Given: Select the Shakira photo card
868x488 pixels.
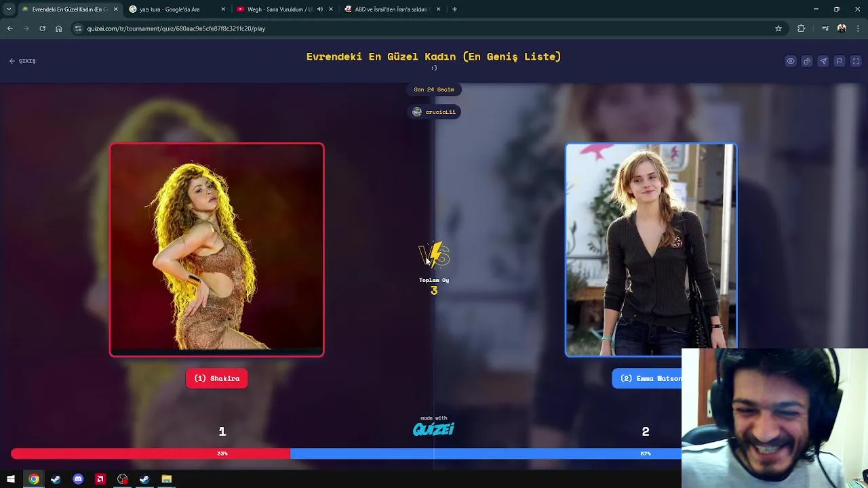Looking at the screenshot, I should (217, 249).
